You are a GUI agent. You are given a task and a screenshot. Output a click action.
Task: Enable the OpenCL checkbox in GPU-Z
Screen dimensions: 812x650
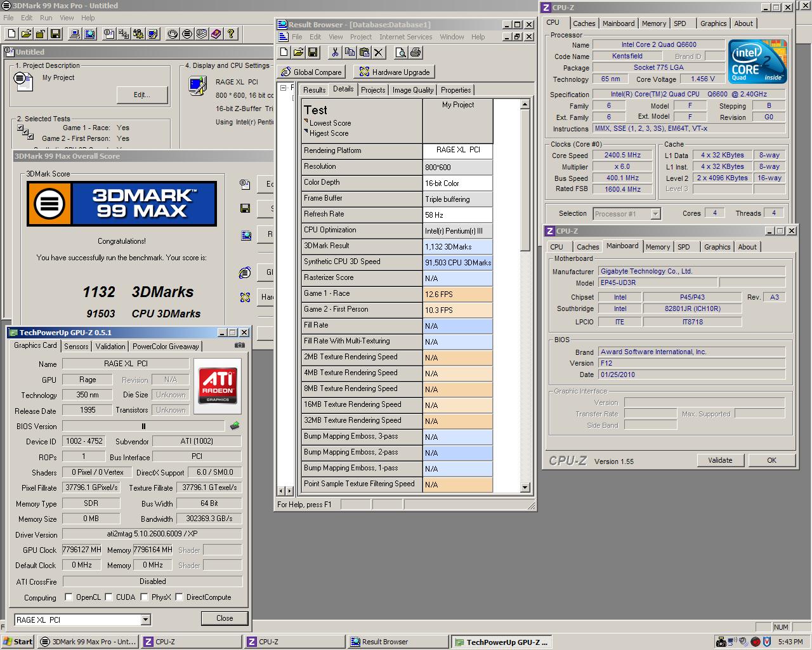(x=69, y=597)
